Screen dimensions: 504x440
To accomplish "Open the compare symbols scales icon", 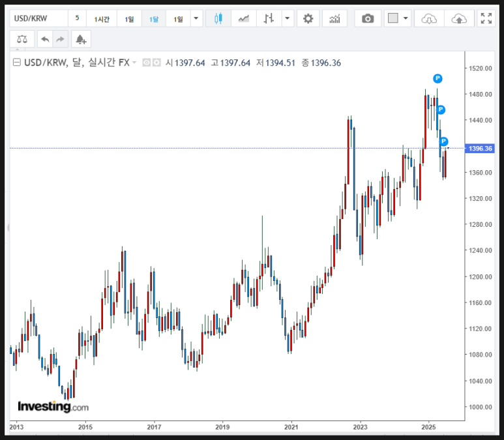I will pos(22,39).
